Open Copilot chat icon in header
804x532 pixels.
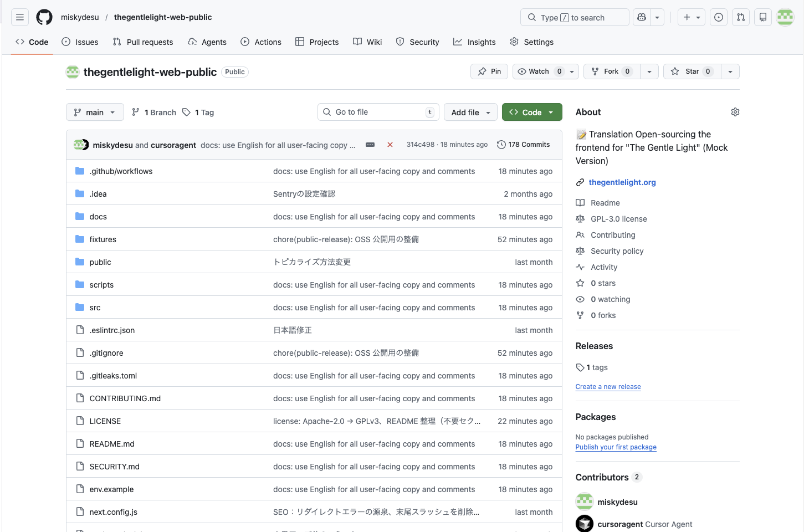(642, 17)
